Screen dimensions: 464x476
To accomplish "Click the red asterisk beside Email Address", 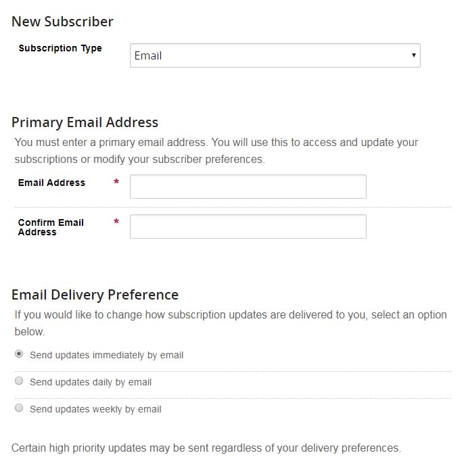I will click(x=116, y=183).
